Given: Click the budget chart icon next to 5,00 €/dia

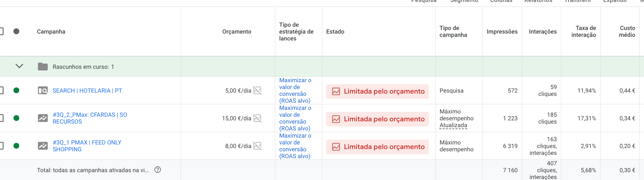Looking at the screenshot, I should click(x=258, y=91).
